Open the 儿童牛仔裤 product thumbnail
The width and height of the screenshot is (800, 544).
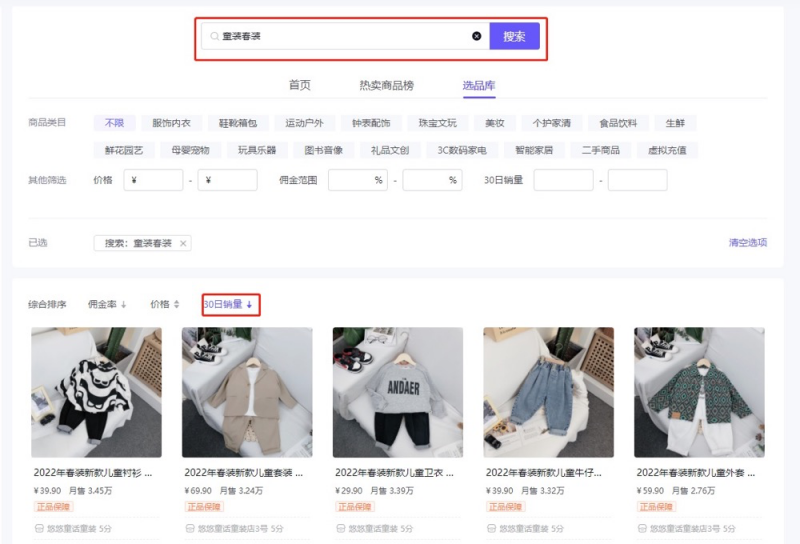[x=548, y=392]
